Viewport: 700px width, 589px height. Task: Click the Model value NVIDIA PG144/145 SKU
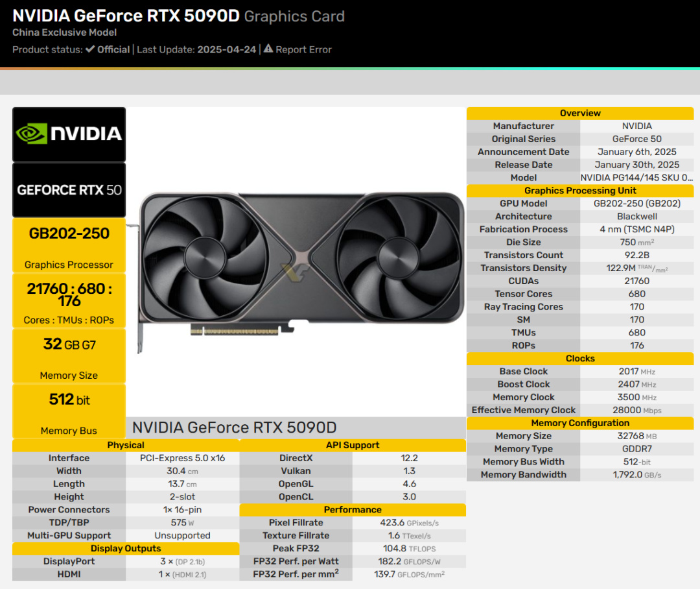click(x=637, y=178)
